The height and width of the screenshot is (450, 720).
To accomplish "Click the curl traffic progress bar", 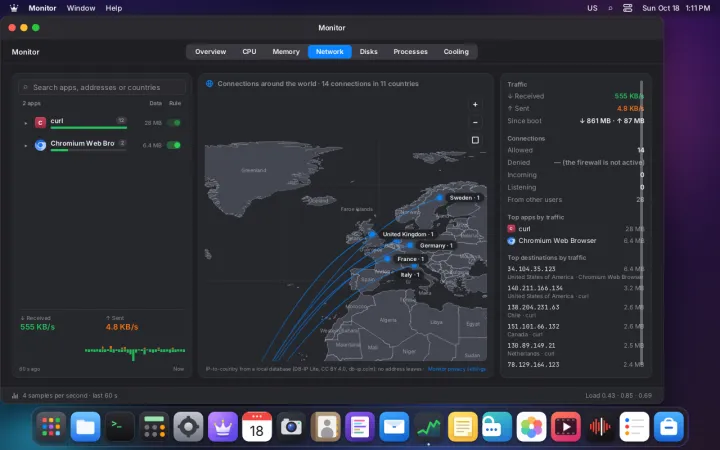I will click(x=89, y=128).
